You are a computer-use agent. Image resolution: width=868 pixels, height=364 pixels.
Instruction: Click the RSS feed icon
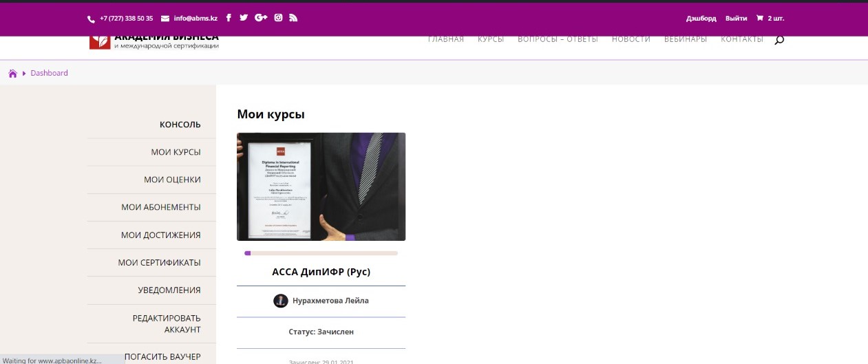(x=293, y=18)
